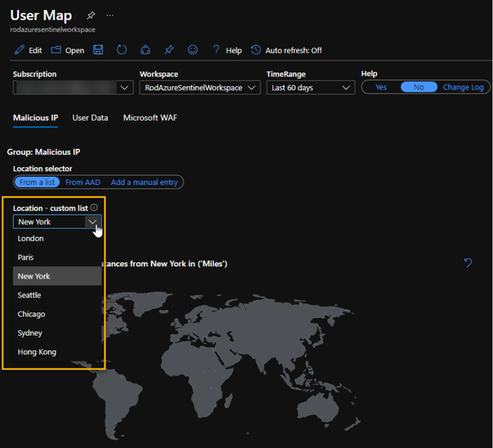Open the ellipsis more options menu
493x448 pixels.
click(110, 15)
